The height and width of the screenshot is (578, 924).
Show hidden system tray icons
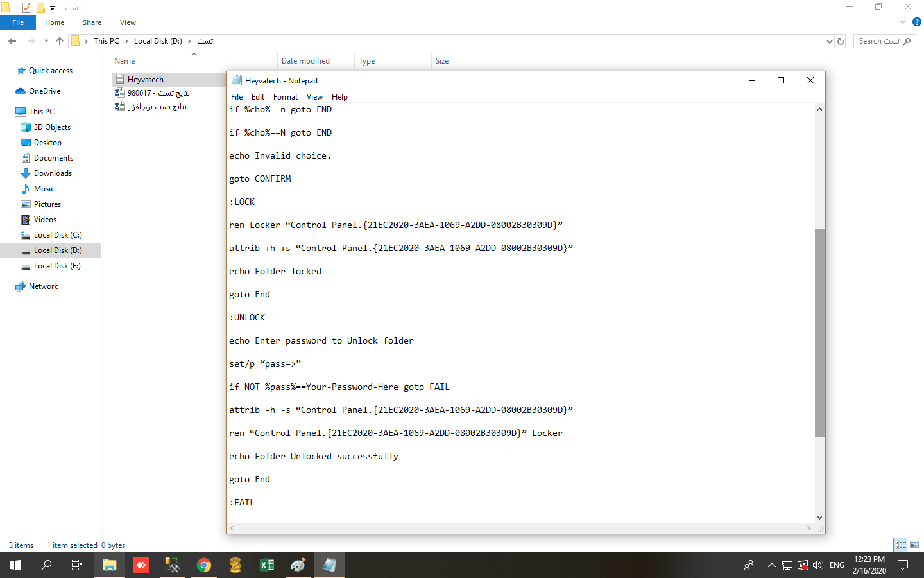pyautogui.click(x=771, y=565)
